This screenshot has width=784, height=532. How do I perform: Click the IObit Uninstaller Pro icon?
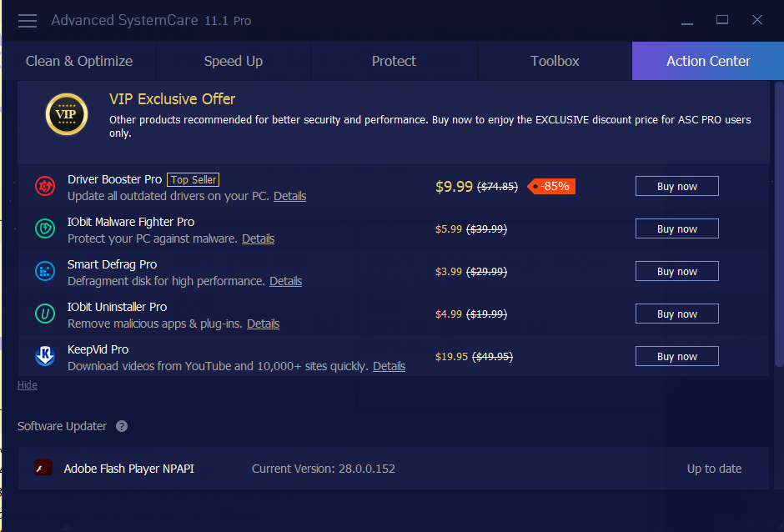[x=45, y=314]
